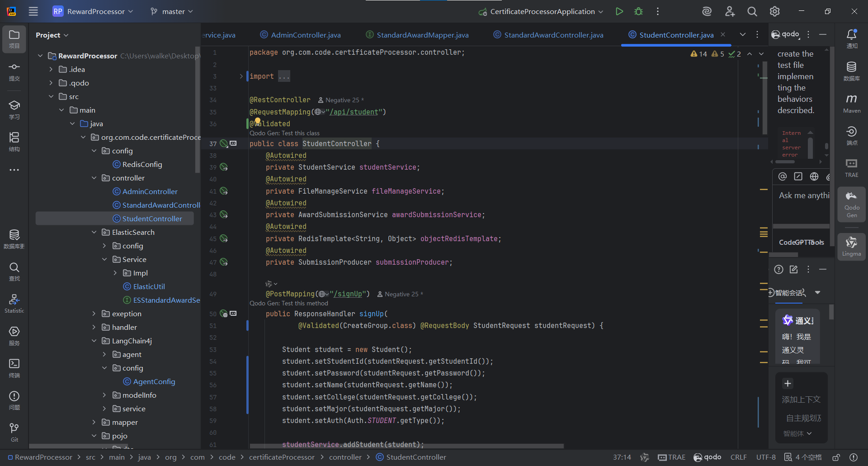Open the TRAE tool window
The width and height of the screenshot is (868, 466).
[x=852, y=168]
